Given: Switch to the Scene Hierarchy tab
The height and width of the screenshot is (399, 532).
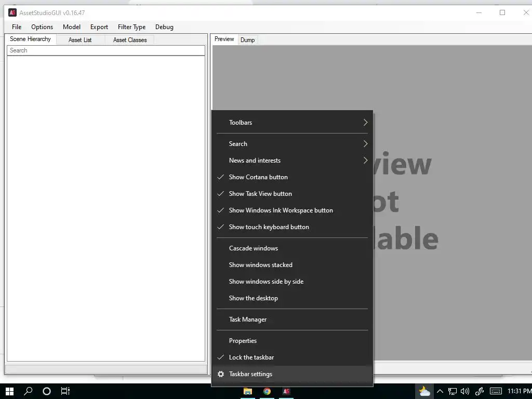Looking at the screenshot, I should tap(30, 39).
